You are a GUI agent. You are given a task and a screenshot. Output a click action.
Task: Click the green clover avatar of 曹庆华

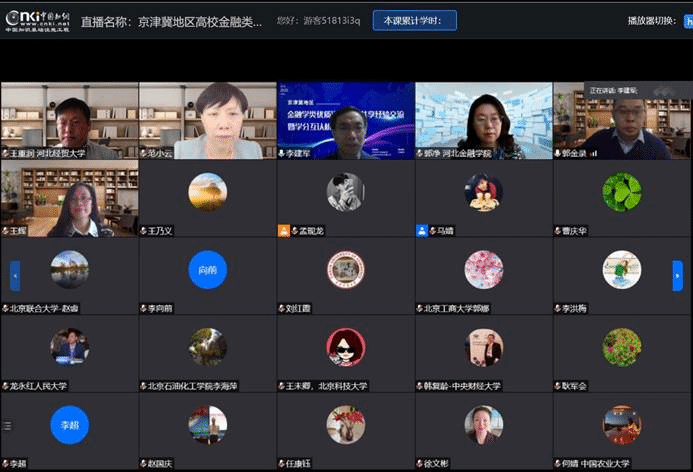(x=621, y=191)
